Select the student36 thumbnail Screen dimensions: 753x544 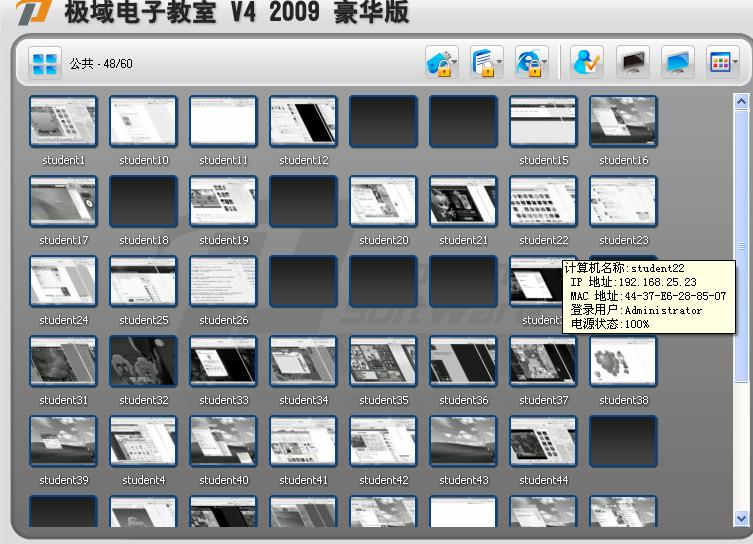point(463,361)
